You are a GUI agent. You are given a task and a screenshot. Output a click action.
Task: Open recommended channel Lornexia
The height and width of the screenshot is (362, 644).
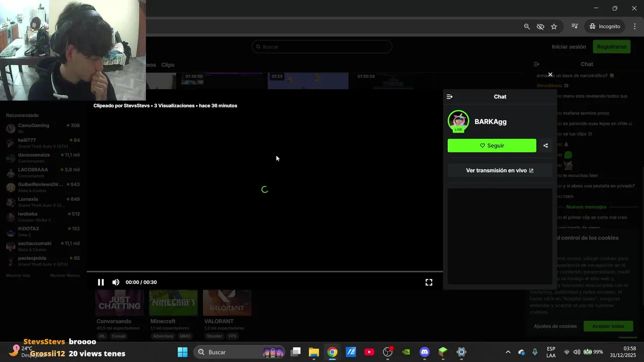coord(43,202)
